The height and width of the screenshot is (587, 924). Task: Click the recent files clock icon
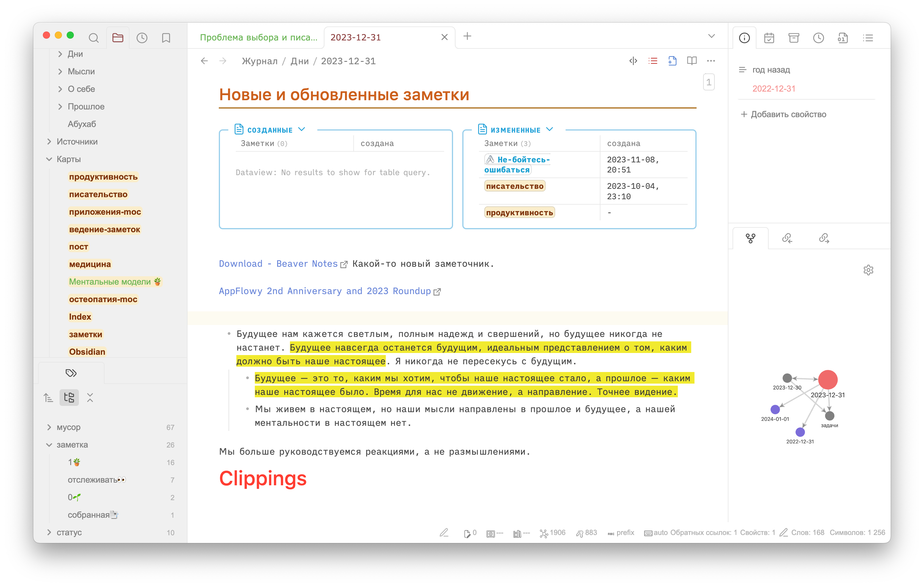[x=142, y=37]
